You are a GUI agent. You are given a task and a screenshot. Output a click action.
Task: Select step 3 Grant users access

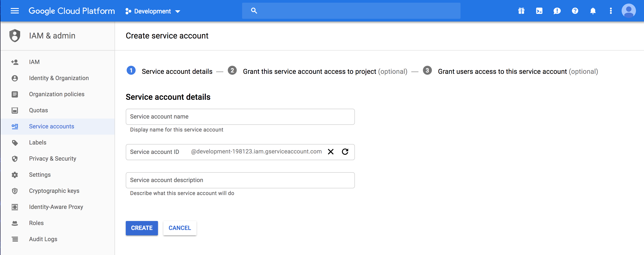click(x=510, y=71)
